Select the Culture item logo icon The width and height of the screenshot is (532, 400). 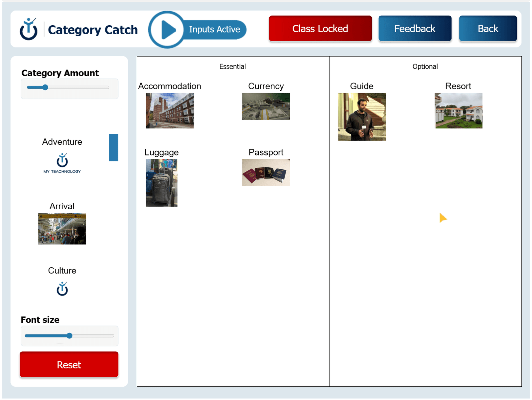62,289
